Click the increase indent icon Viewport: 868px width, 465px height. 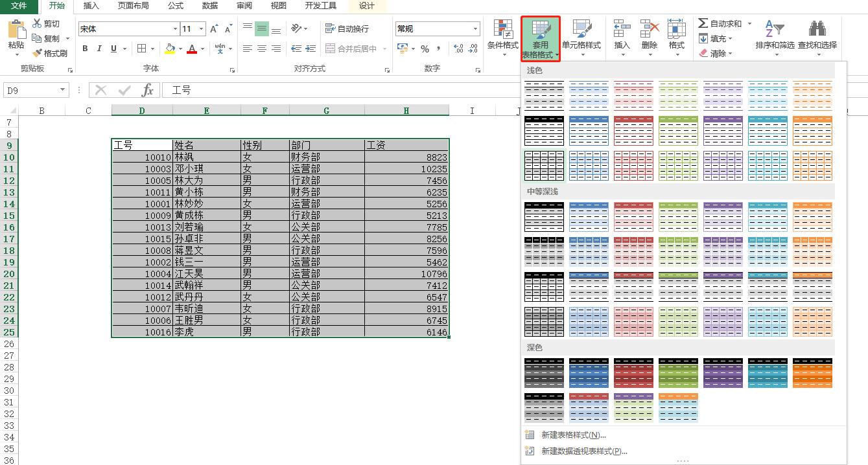(x=311, y=49)
